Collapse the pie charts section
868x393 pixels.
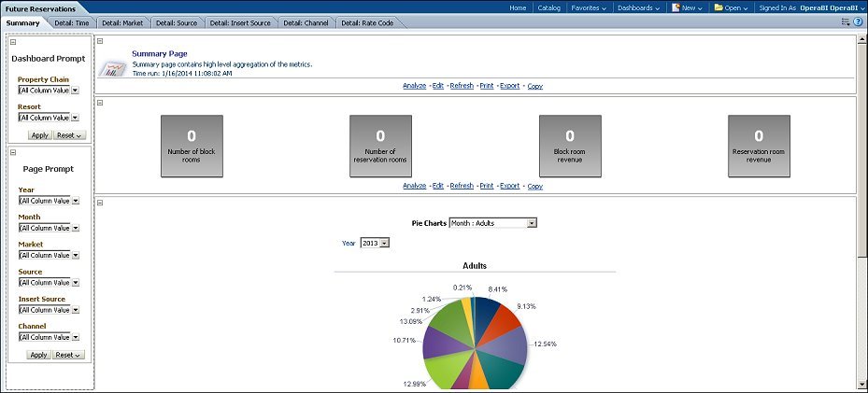[x=100, y=203]
